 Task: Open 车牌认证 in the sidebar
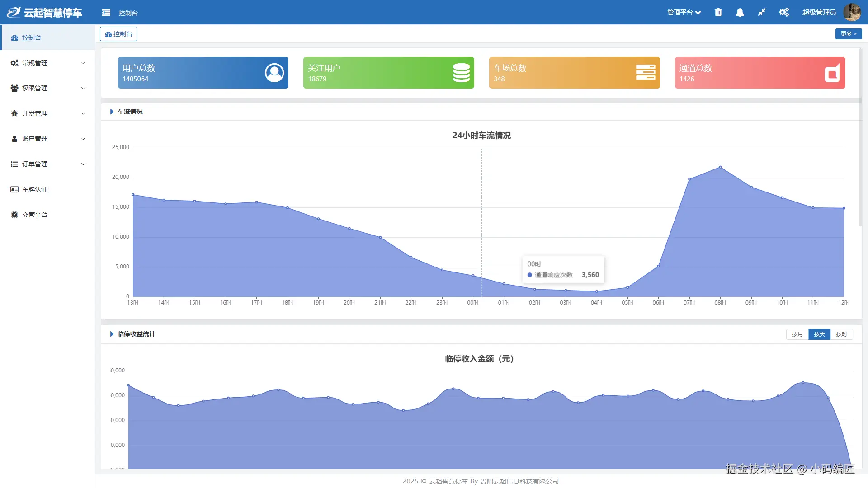35,189
